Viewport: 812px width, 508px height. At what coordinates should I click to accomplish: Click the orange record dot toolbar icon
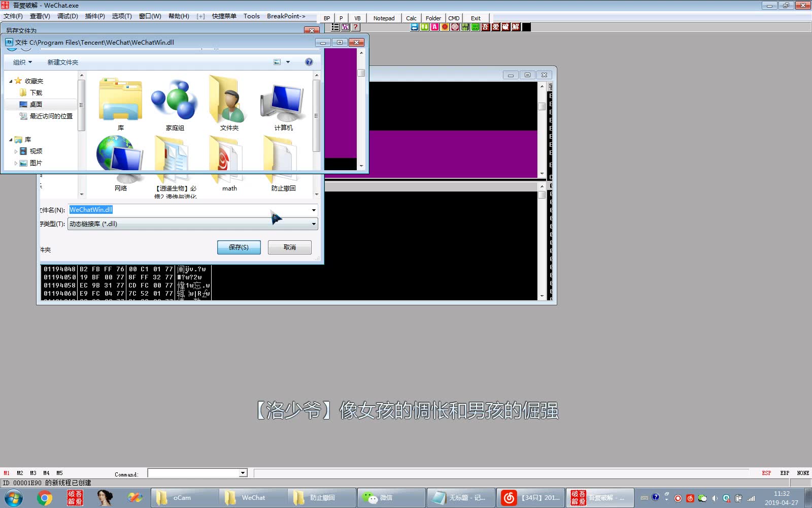pyautogui.click(x=445, y=27)
